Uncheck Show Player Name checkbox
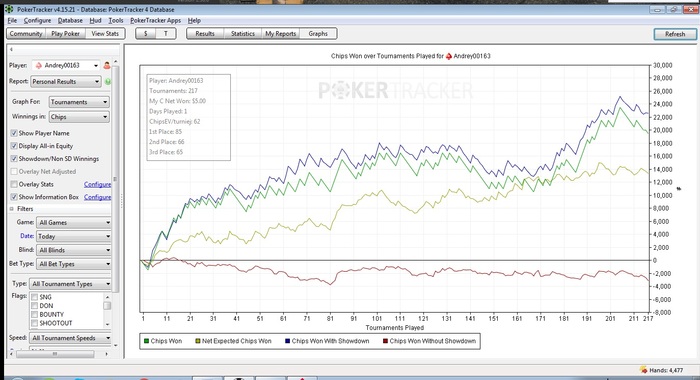The height and width of the screenshot is (380, 700). click(x=14, y=133)
